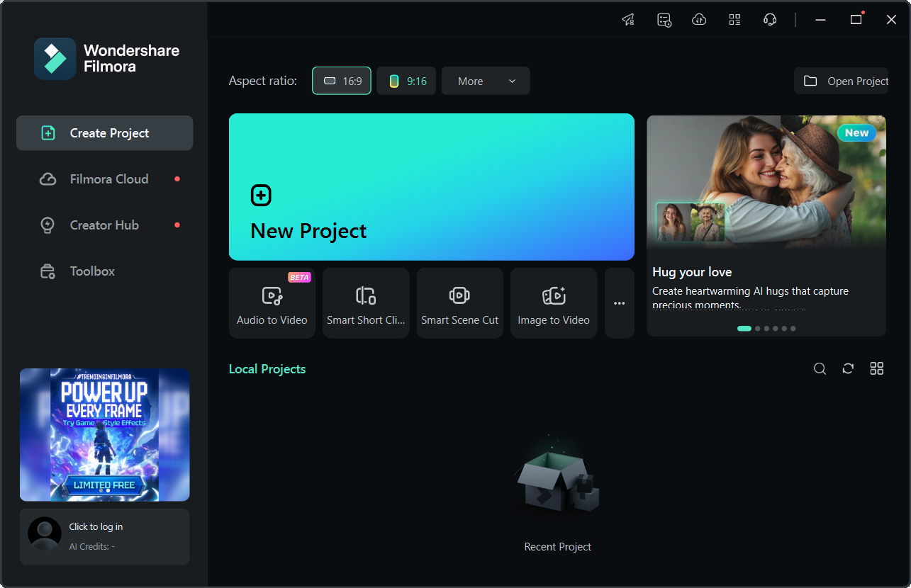Open the feedback sender icon in the titlebar
The width and height of the screenshot is (911, 588).
(627, 19)
